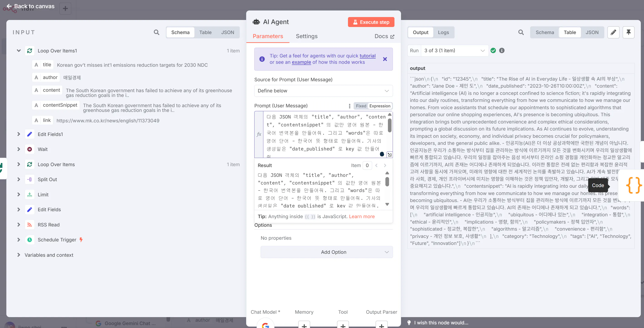
Task: Open the Settings tab
Action: 306,36
